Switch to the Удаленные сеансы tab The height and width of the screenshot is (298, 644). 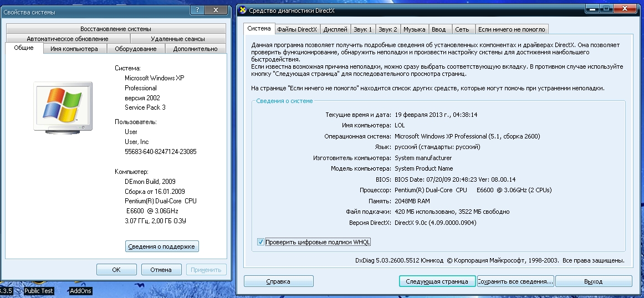178,39
